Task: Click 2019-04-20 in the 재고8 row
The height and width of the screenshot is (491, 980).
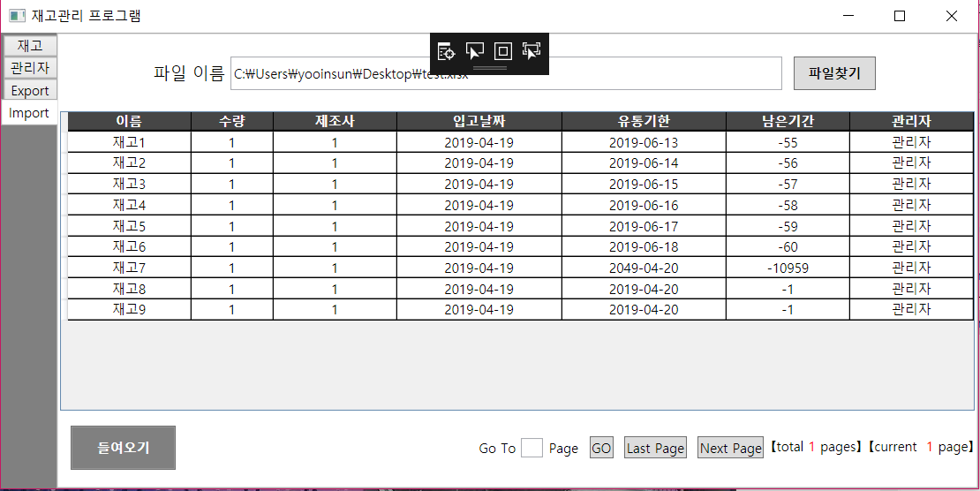Action: pos(644,289)
